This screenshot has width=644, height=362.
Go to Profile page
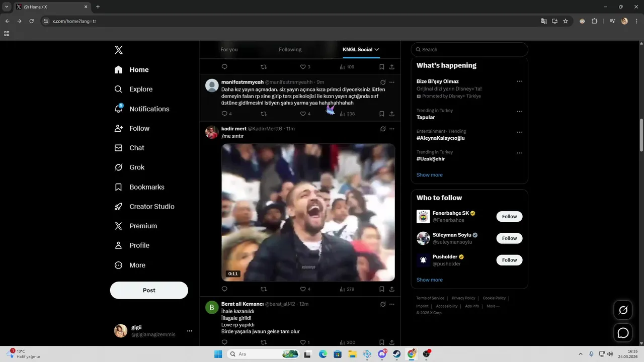pos(132,245)
